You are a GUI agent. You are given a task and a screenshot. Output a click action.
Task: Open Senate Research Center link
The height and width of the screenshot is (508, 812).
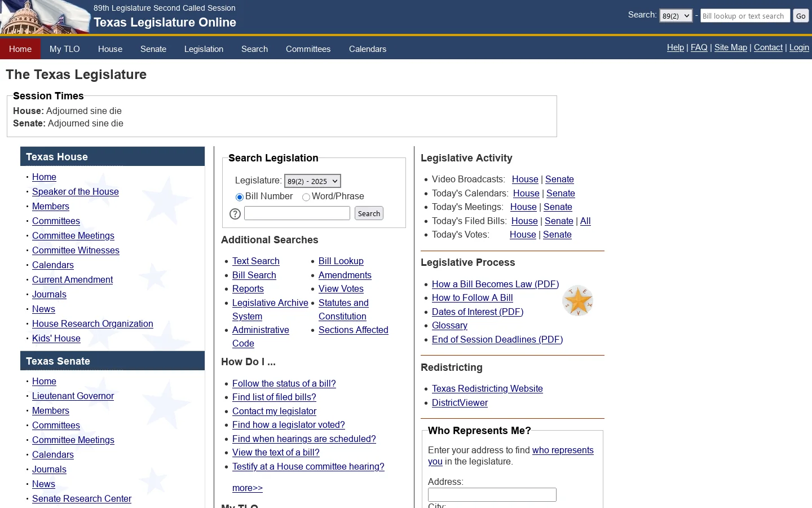point(82,499)
